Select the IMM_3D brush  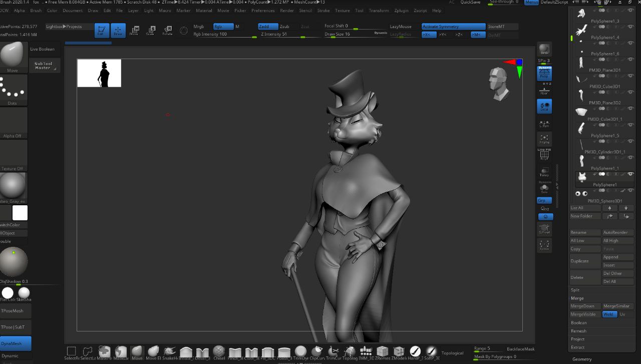coord(366,352)
